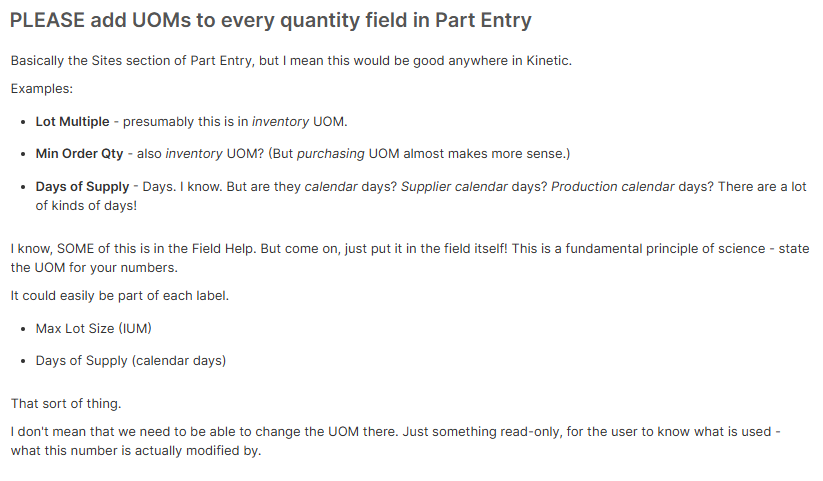The image size is (823, 481).
Task: Click 'what this number is actually modified by' line
Action: tap(135, 451)
